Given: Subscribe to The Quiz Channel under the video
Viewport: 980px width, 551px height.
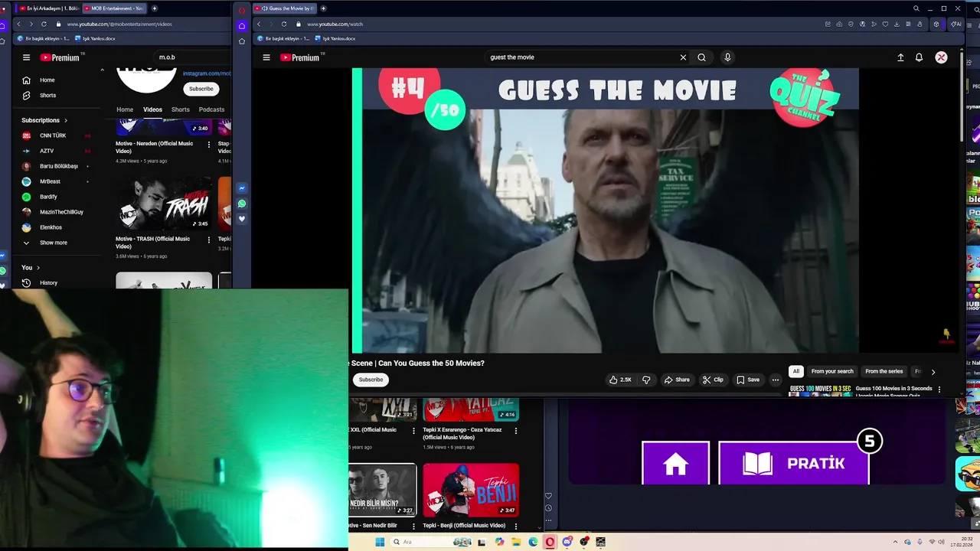Looking at the screenshot, I should (x=371, y=380).
